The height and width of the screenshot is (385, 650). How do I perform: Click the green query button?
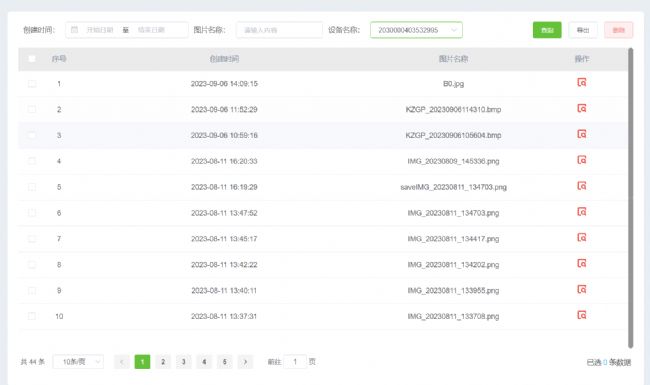pyautogui.click(x=547, y=30)
